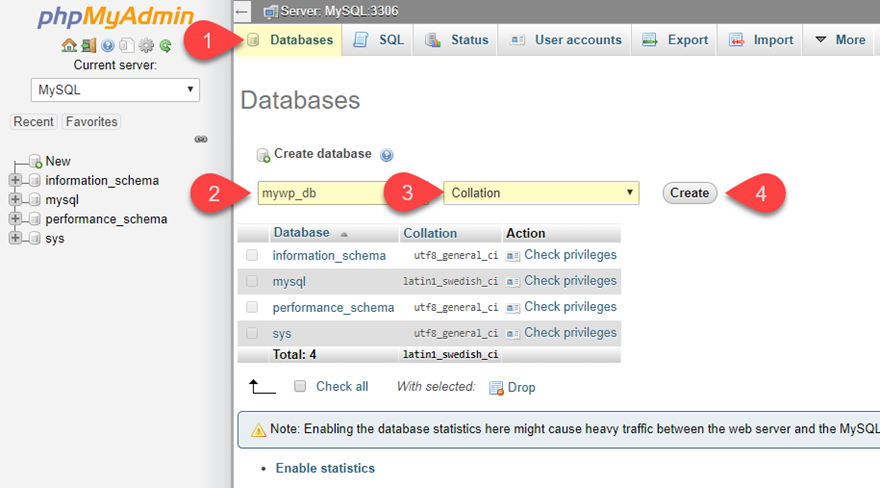The image size is (880, 488).
Task: Tick the mysql row checkbox
Action: [x=252, y=281]
